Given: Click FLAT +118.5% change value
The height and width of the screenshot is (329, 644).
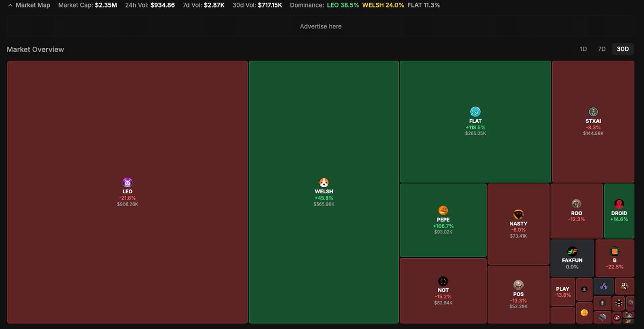Looking at the screenshot, I should click(475, 127).
